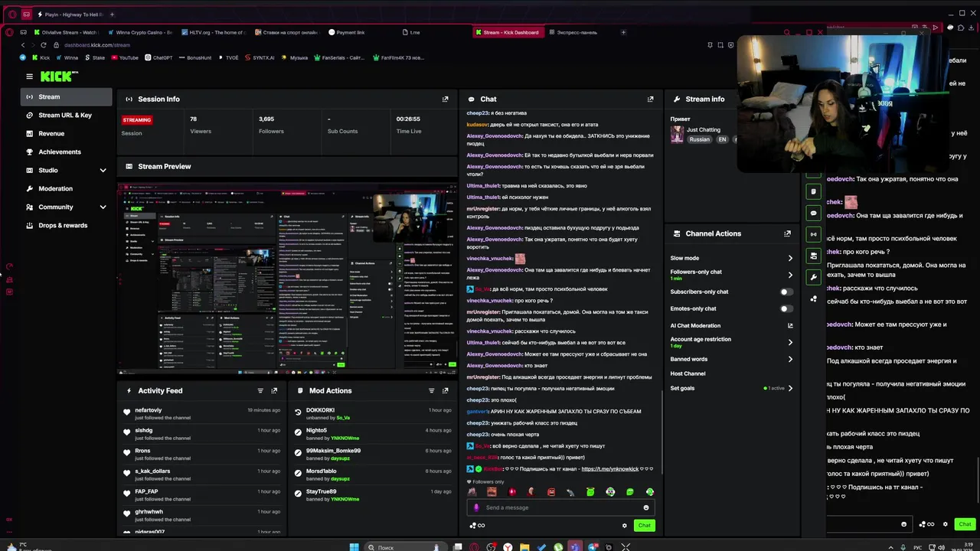Open the hamburger menu beside KICK logo
980x551 pixels.
click(29, 77)
